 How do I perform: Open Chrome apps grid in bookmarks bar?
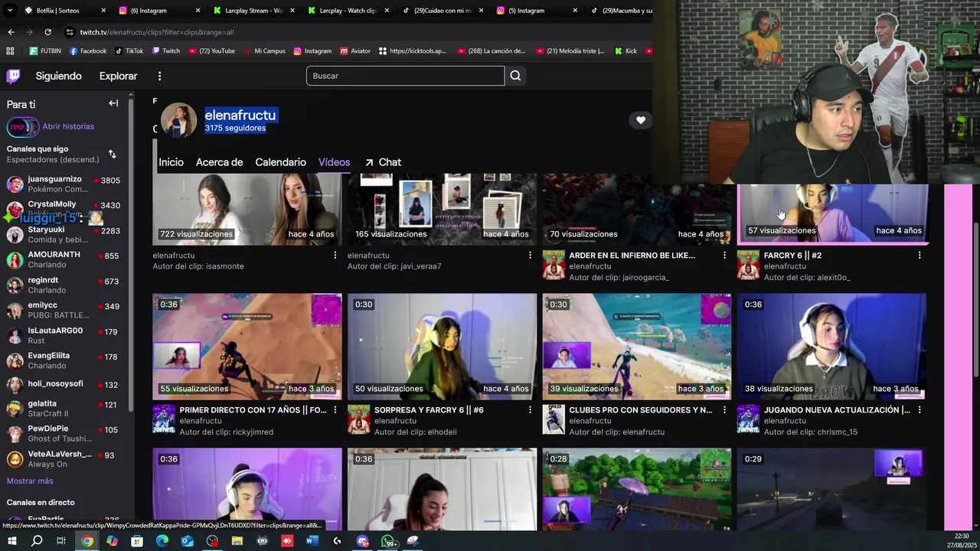(10, 51)
